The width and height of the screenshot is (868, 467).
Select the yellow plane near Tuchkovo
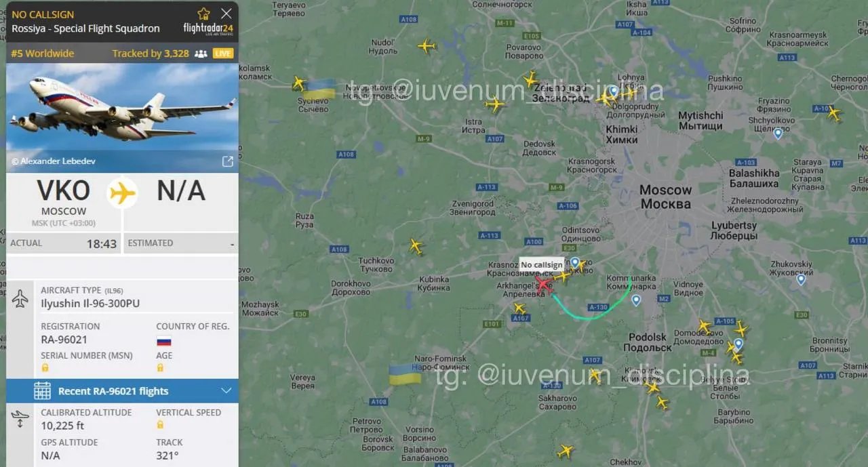(416, 246)
